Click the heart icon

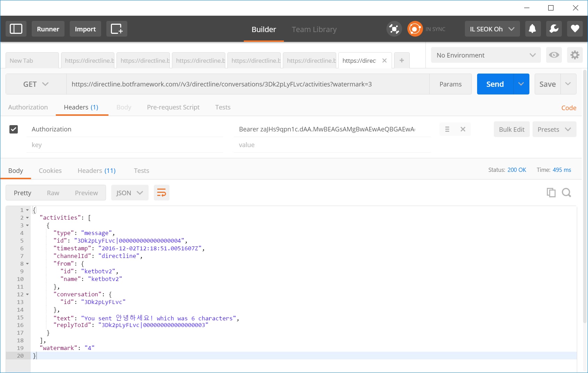pos(575,29)
